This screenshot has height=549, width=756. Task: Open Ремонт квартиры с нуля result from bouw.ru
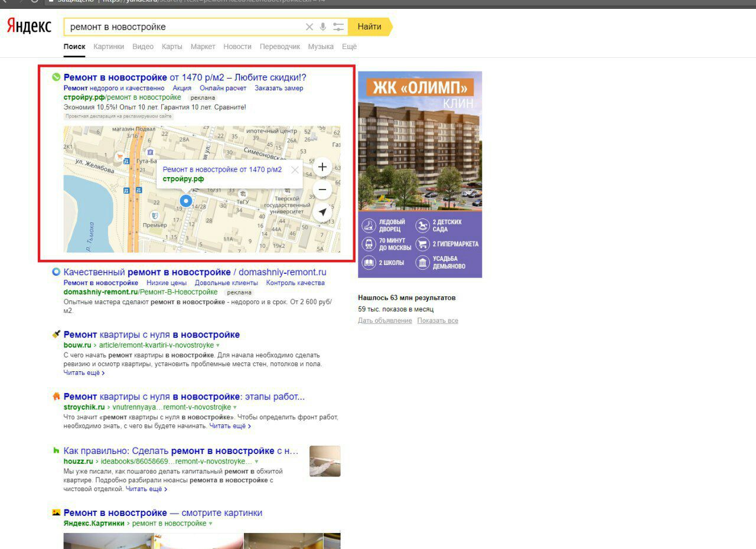(152, 335)
